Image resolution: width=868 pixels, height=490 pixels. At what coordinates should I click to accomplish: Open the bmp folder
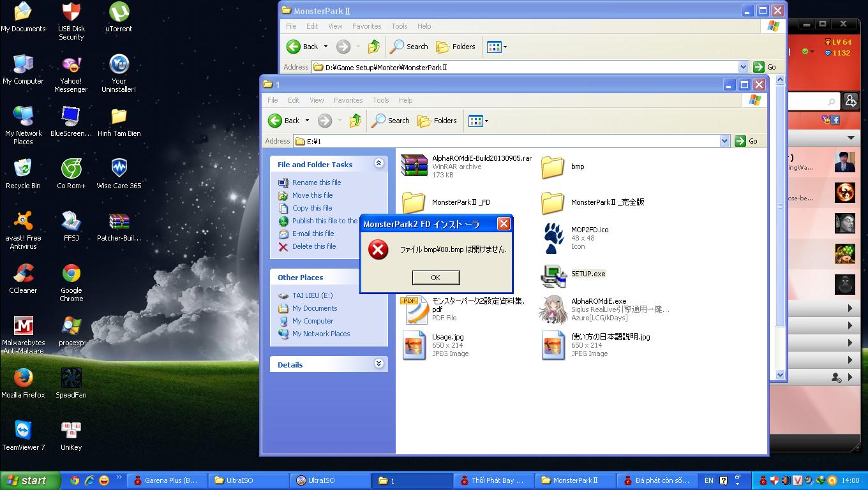tap(553, 167)
